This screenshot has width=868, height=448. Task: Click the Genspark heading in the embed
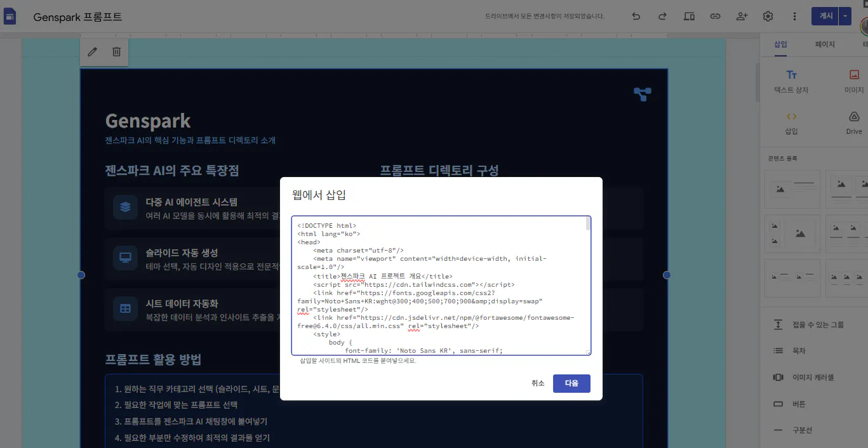[x=148, y=121]
